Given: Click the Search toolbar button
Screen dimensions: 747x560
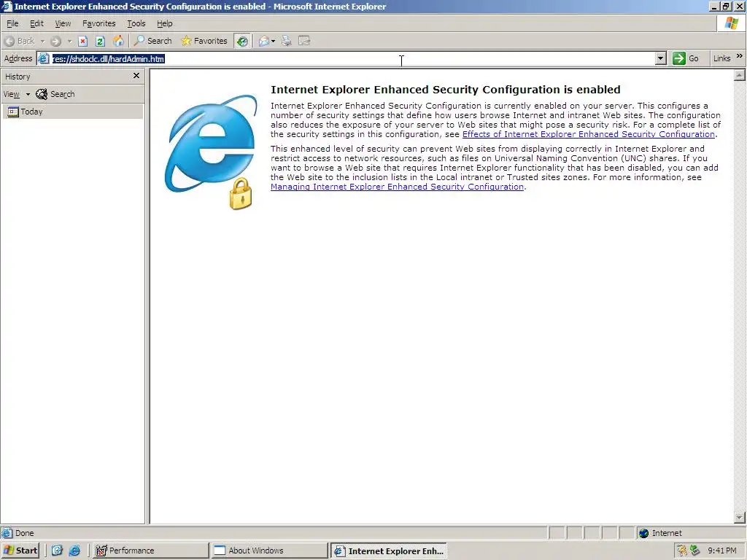Looking at the screenshot, I should pyautogui.click(x=153, y=41).
